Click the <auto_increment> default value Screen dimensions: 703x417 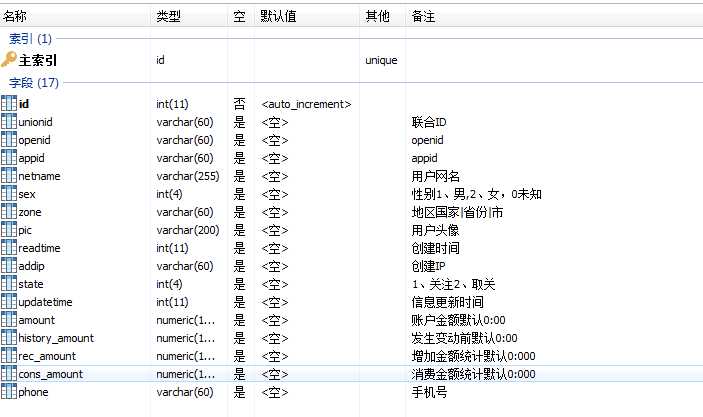[306, 104]
